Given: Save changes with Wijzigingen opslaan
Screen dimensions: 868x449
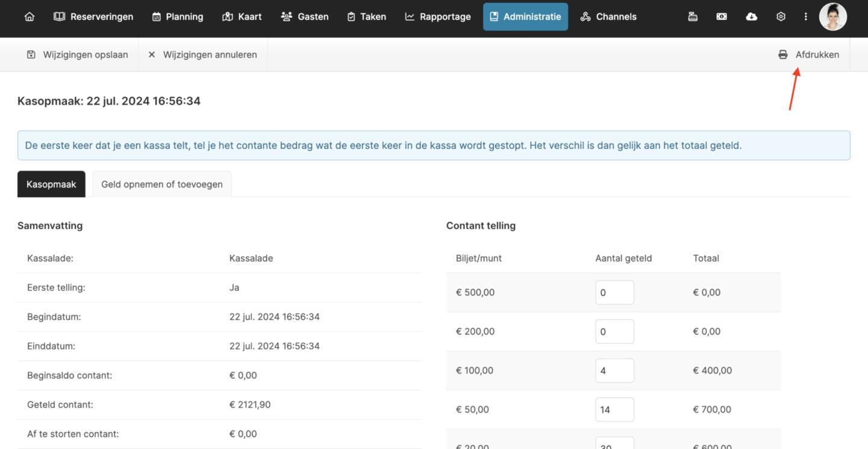Looking at the screenshot, I should coord(77,55).
